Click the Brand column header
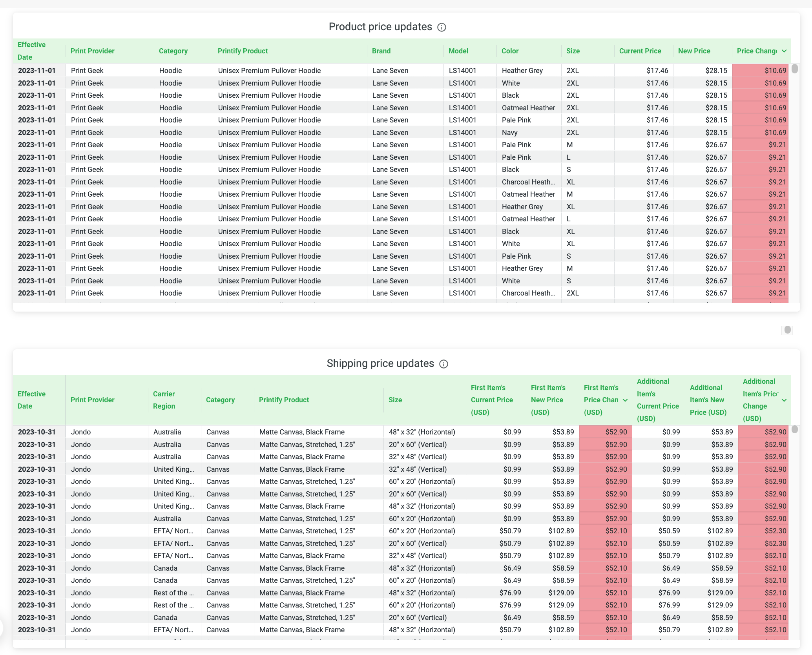Image resolution: width=812 pixels, height=655 pixels. pos(382,51)
